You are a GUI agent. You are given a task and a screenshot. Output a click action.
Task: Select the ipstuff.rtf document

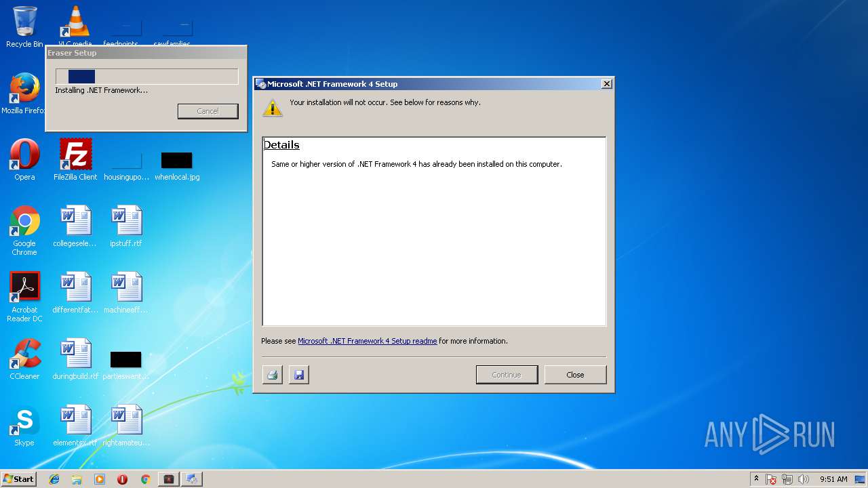pyautogui.click(x=126, y=226)
